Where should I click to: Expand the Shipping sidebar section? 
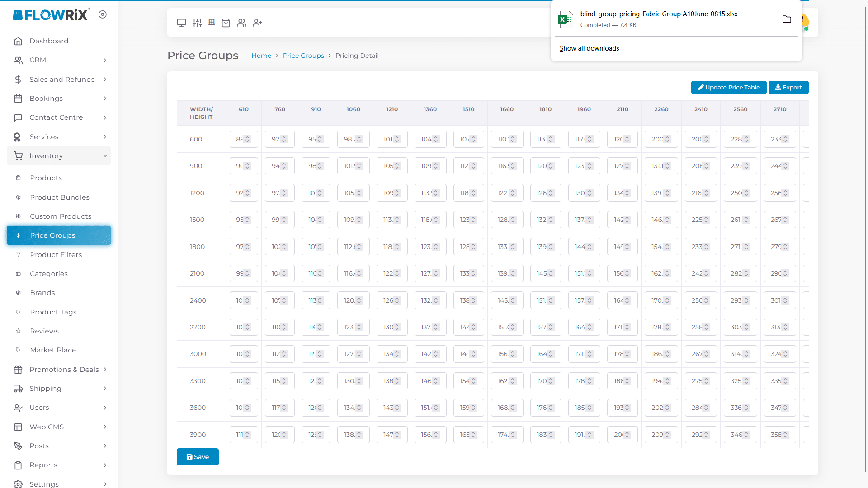pos(59,388)
